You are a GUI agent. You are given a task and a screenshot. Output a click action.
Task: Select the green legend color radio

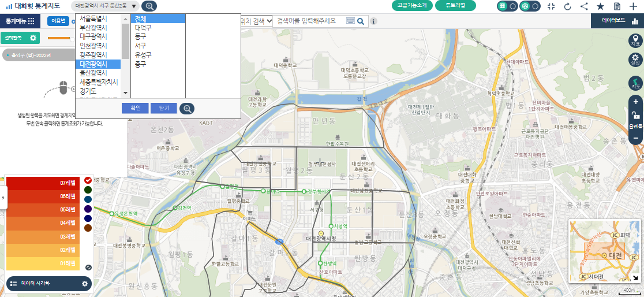[88, 190]
